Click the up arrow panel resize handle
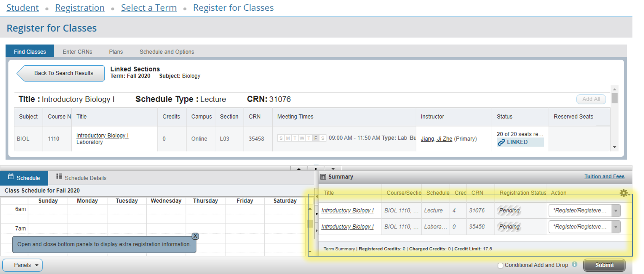The height and width of the screenshot is (274, 644). tap(299, 169)
